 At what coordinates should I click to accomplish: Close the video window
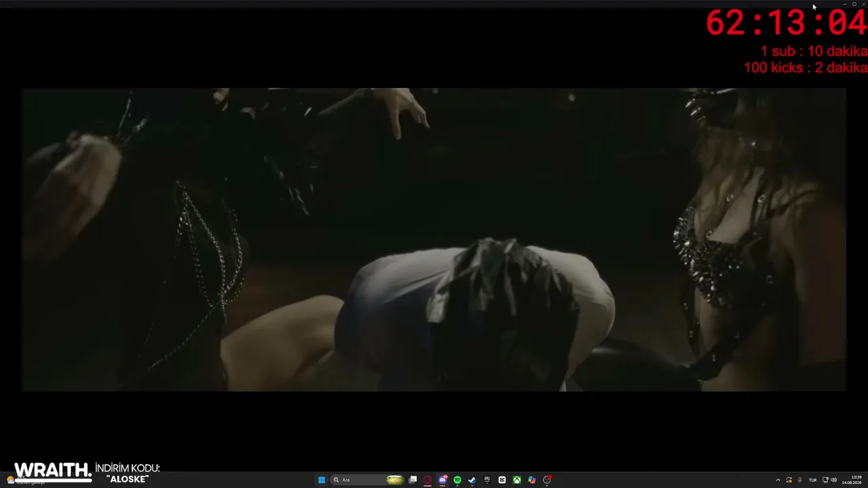[x=863, y=4]
